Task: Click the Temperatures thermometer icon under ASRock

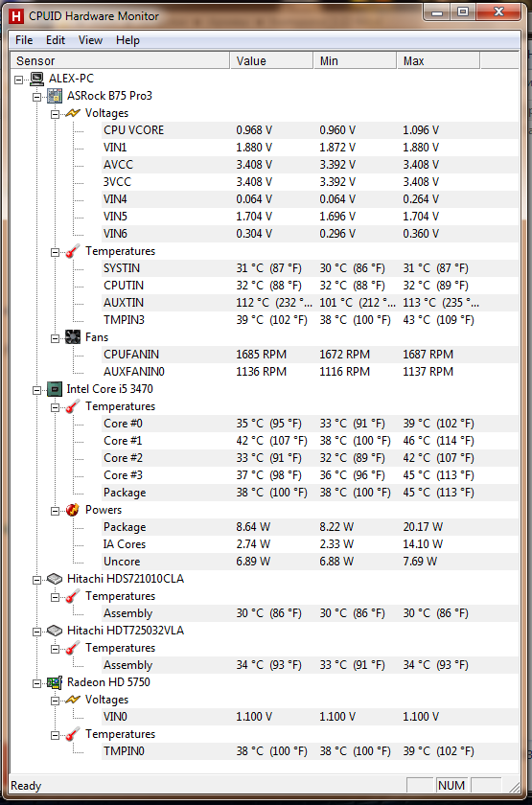Action: 73,251
